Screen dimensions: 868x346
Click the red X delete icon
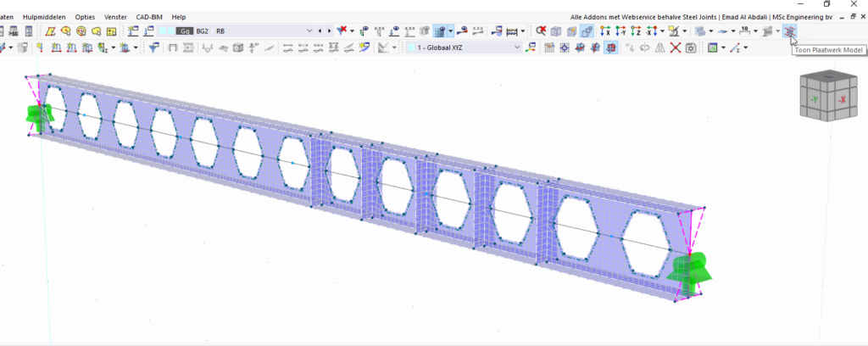(676, 47)
